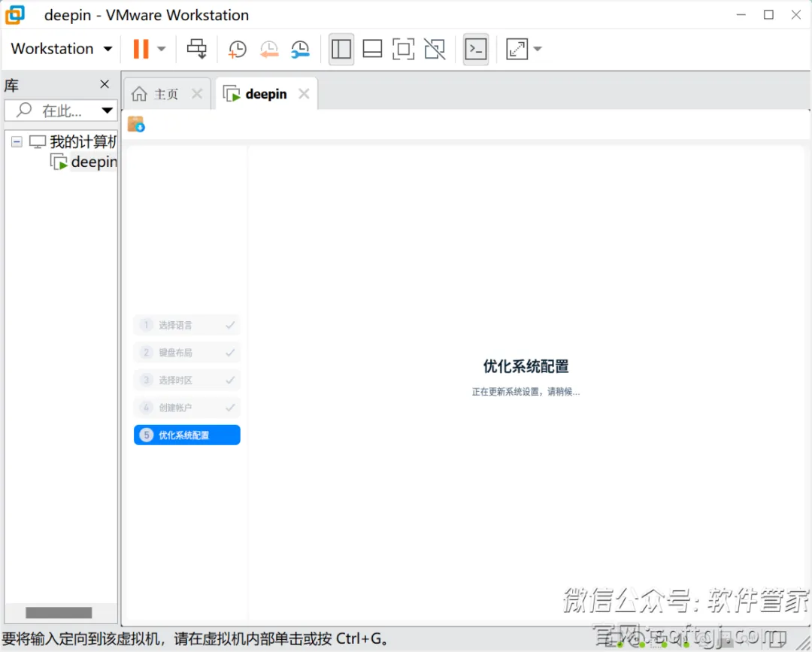Click the Ctrl+G input hint status text
Viewport: 812px width, 652px height.
(195, 638)
